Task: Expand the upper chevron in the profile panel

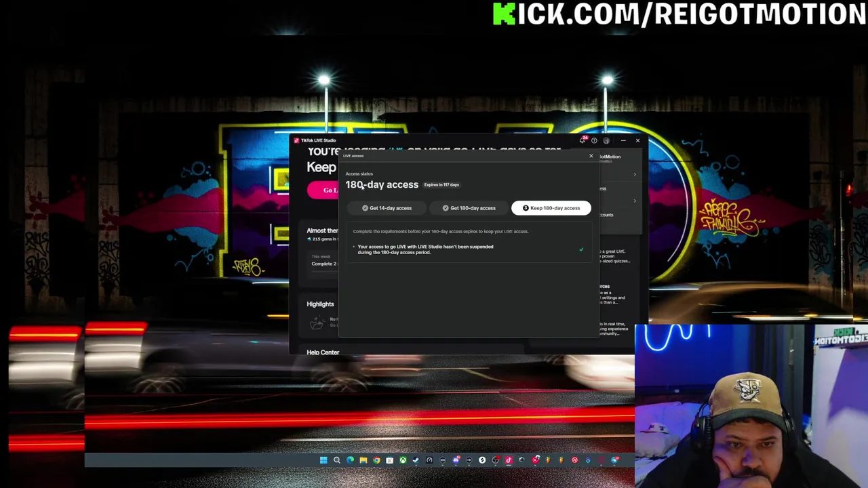Action: [635, 174]
